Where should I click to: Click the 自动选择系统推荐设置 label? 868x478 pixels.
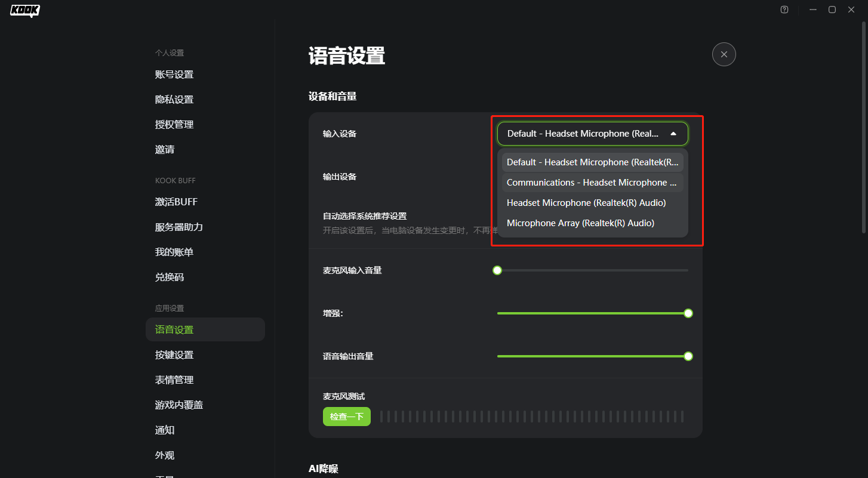(x=365, y=216)
